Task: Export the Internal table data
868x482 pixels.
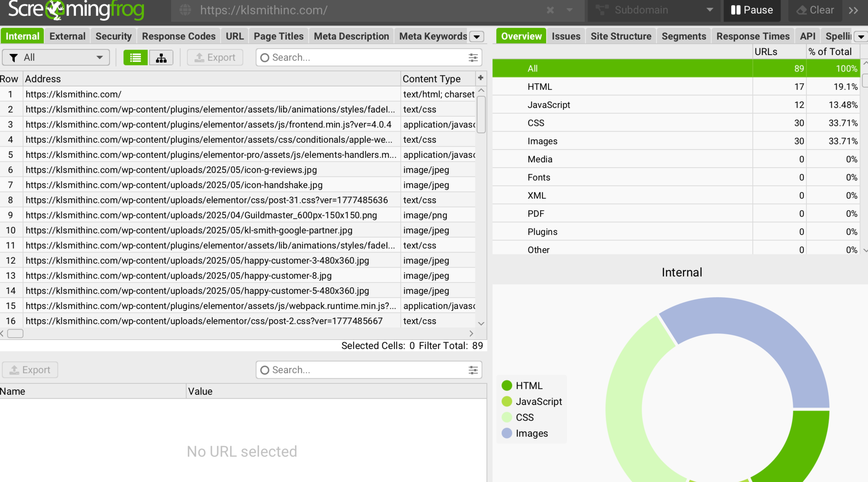Action: click(215, 58)
